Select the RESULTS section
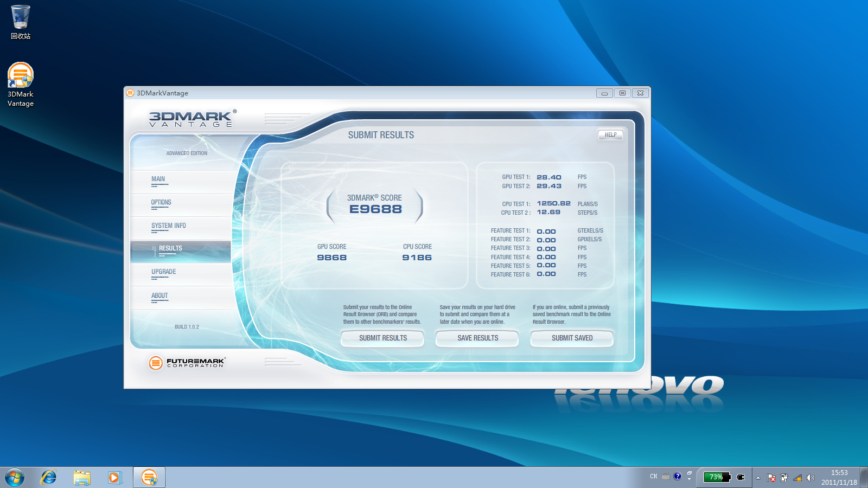The width and height of the screenshot is (868, 488). (181, 252)
